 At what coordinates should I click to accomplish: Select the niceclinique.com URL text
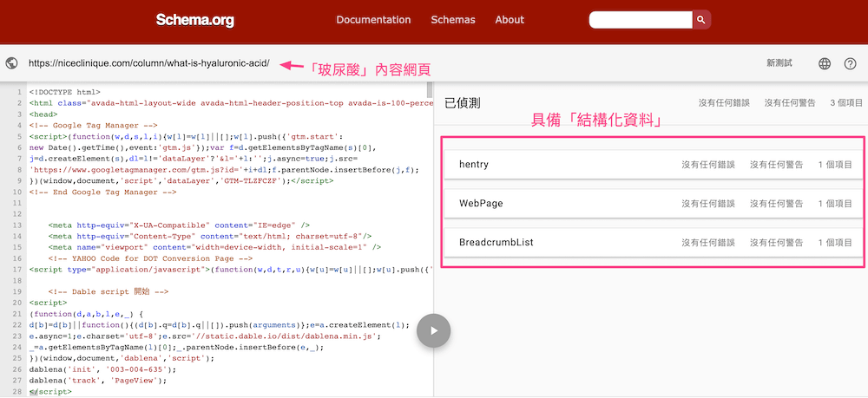coord(149,63)
